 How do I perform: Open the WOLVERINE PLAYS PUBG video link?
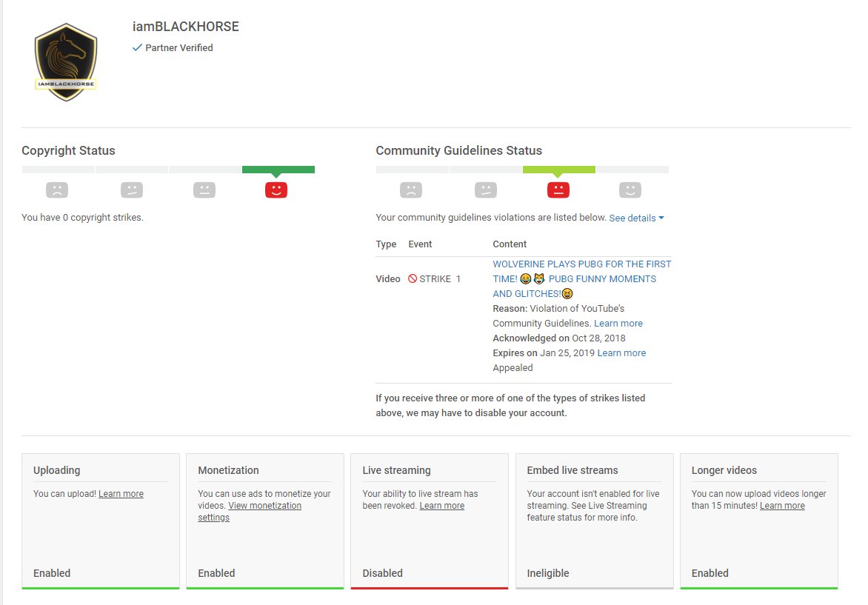(582, 279)
